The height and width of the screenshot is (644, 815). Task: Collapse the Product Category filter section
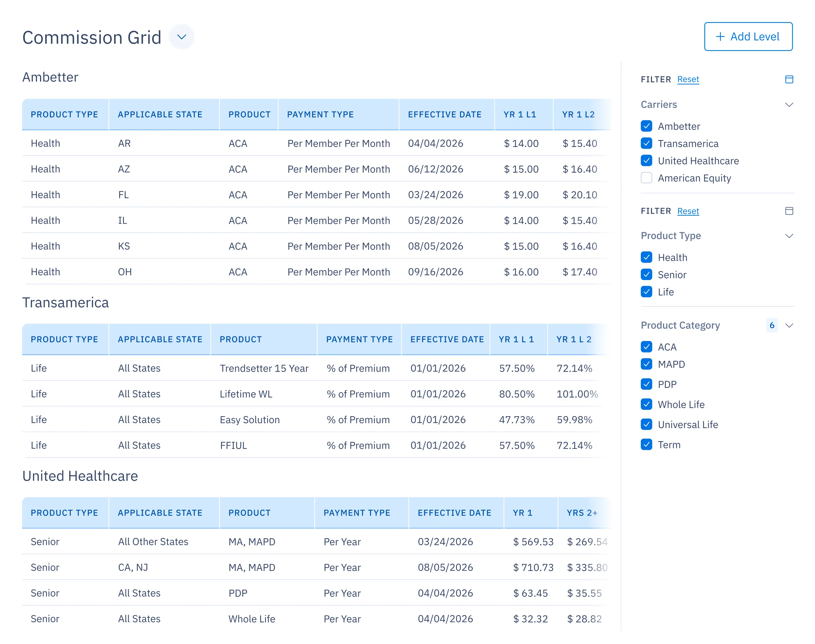pyautogui.click(x=789, y=326)
